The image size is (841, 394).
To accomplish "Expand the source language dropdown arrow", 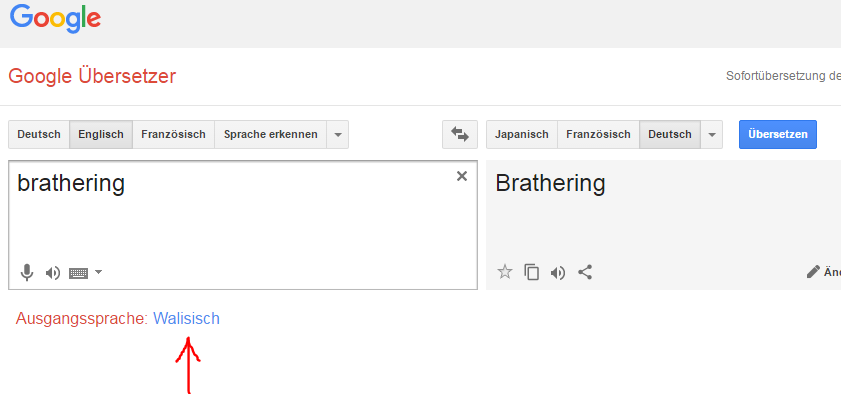I will (x=337, y=134).
